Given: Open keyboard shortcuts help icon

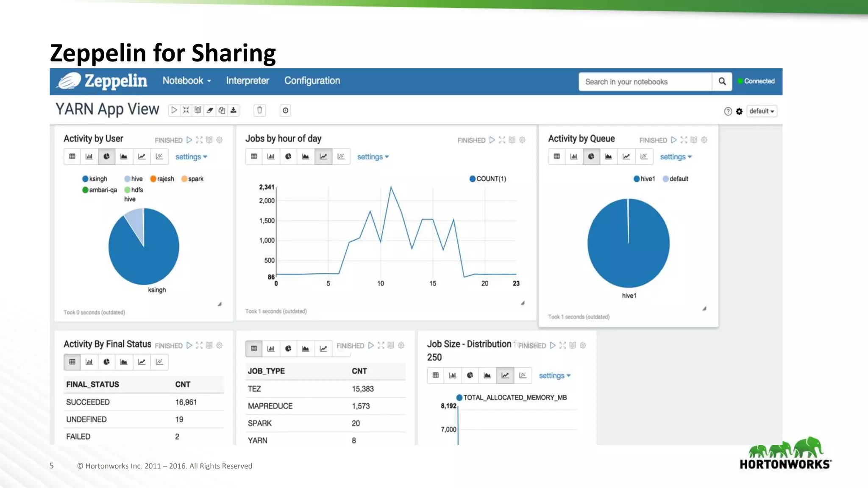Looking at the screenshot, I should (x=728, y=111).
